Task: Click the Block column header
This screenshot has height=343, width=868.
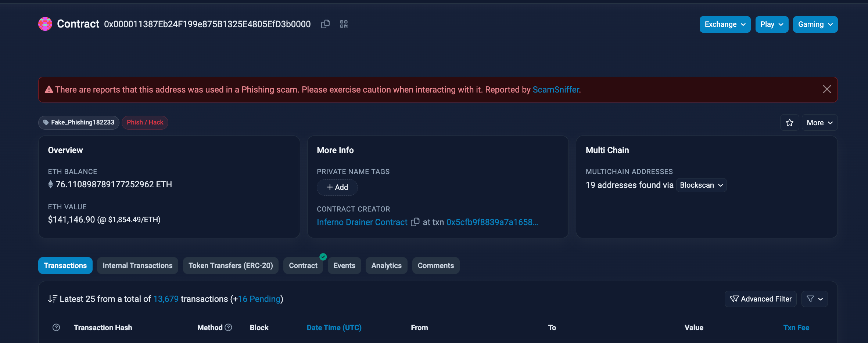Action: pyautogui.click(x=259, y=328)
